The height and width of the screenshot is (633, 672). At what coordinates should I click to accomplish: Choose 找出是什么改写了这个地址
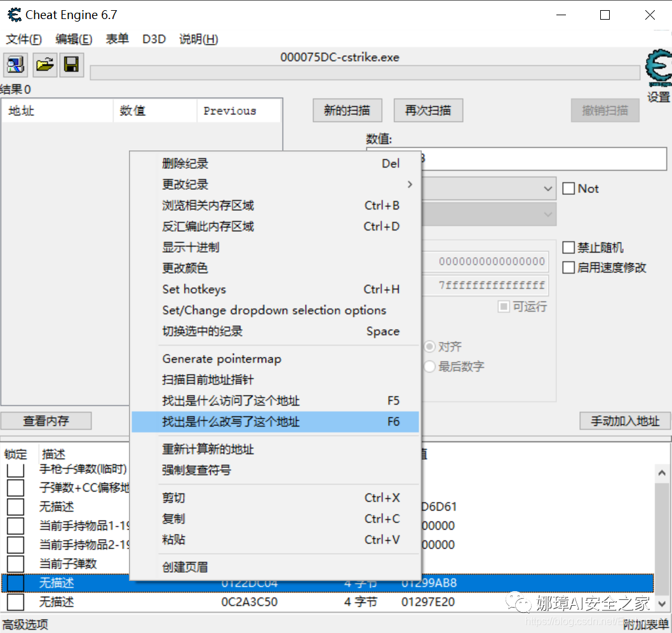(x=275, y=422)
